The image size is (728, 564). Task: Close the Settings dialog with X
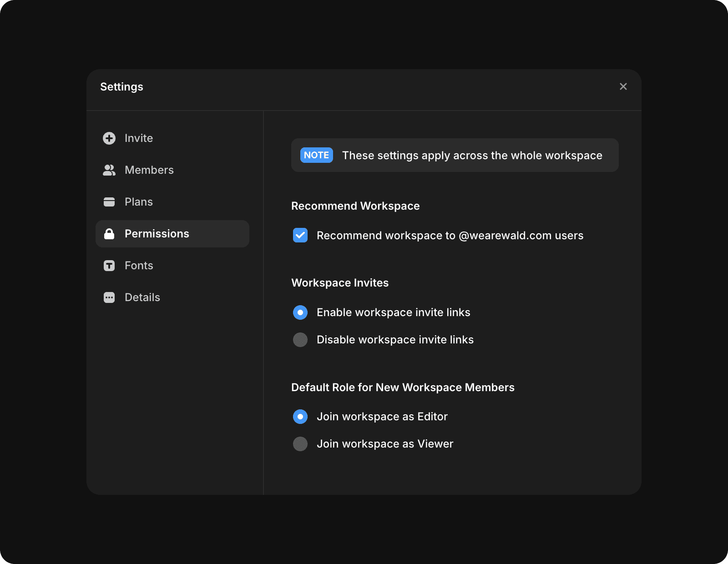pyautogui.click(x=623, y=86)
